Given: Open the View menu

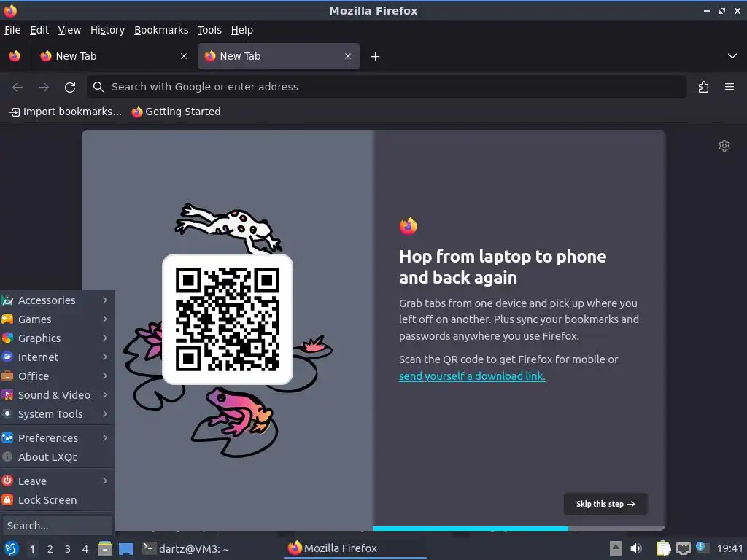Looking at the screenshot, I should click(69, 30).
